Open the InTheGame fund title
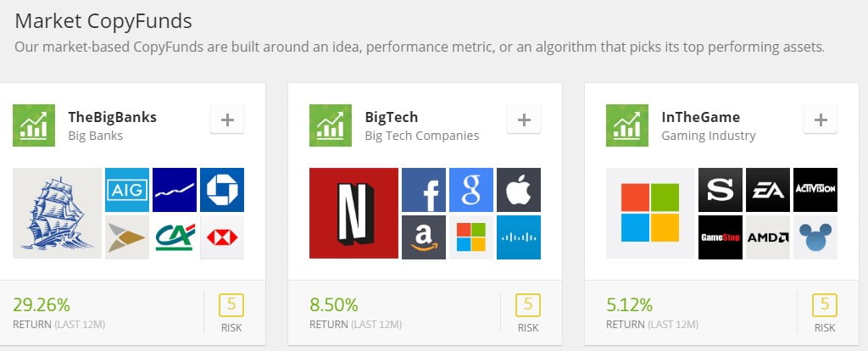 [x=701, y=117]
